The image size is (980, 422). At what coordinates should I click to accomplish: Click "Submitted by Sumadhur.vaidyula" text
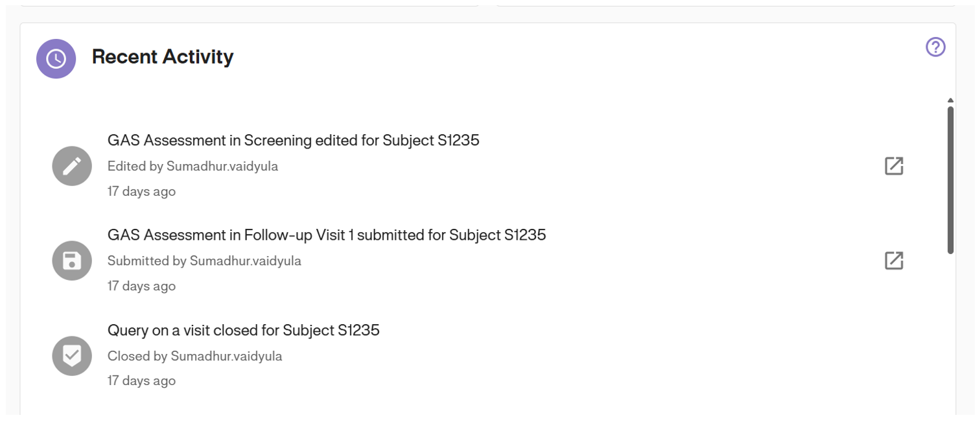[x=204, y=261]
